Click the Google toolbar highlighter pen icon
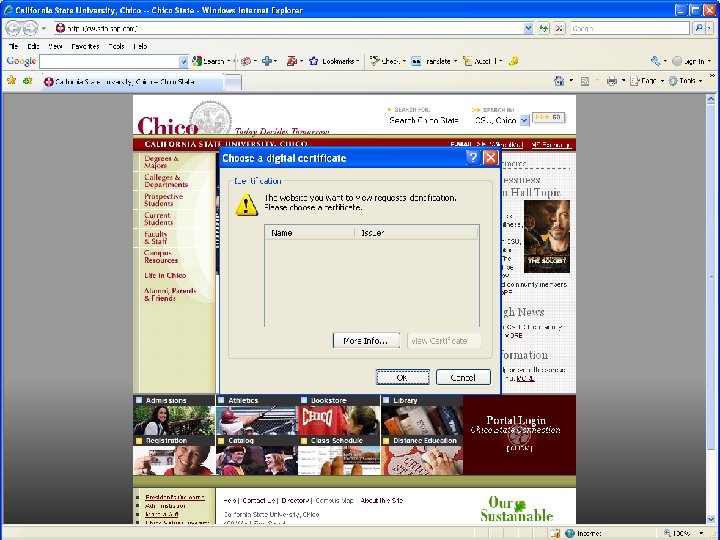This screenshot has height=540, width=720. (513, 61)
